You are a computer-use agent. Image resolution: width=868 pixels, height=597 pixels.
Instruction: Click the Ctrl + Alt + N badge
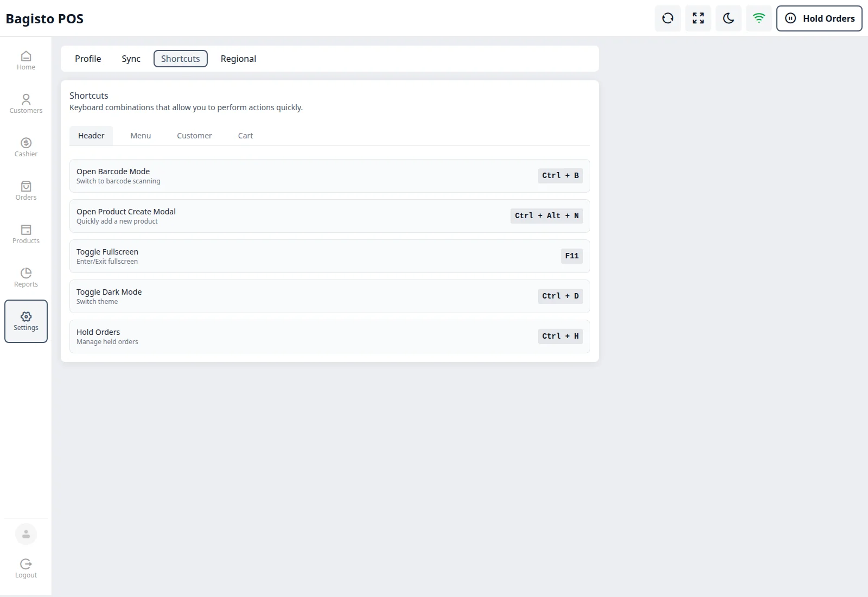(x=547, y=216)
